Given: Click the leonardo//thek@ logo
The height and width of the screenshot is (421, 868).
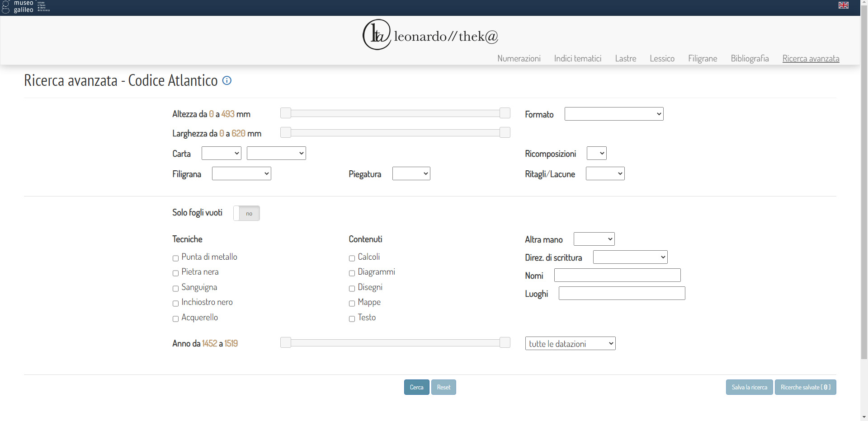Looking at the screenshot, I should pos(430,35).
